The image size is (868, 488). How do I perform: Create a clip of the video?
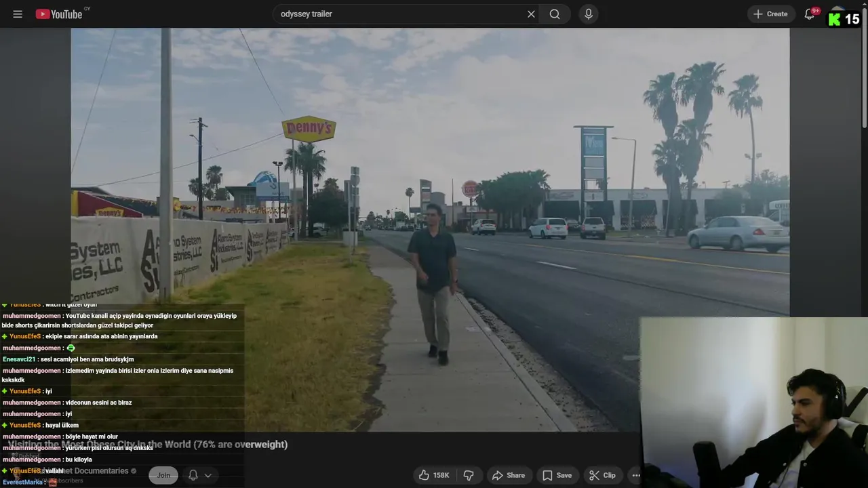point(602,475)
